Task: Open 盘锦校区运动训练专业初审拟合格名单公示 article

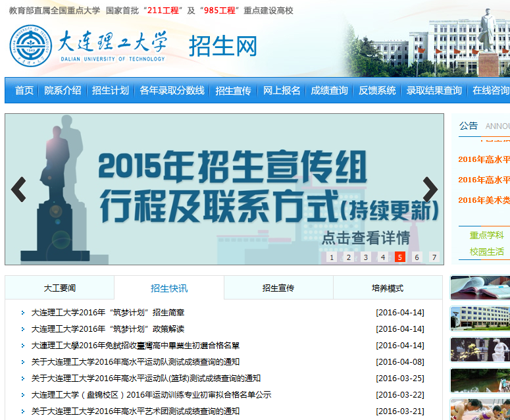Action: [x=151, y=394]
